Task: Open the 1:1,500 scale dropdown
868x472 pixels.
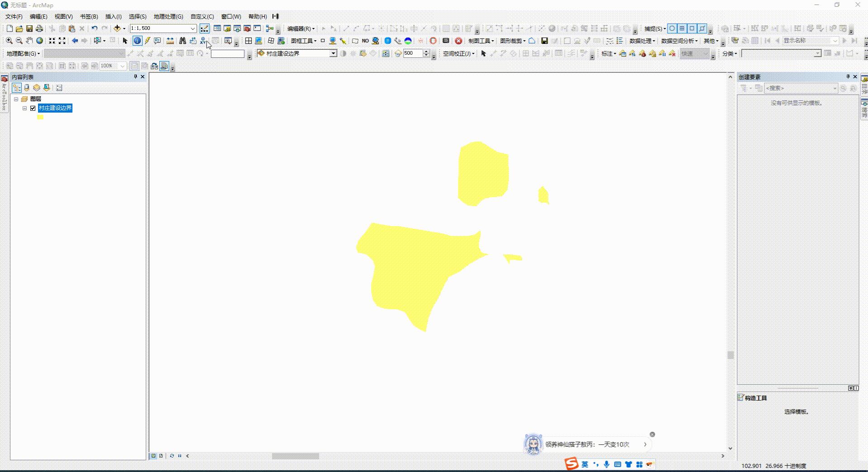Action: (192, 28)
